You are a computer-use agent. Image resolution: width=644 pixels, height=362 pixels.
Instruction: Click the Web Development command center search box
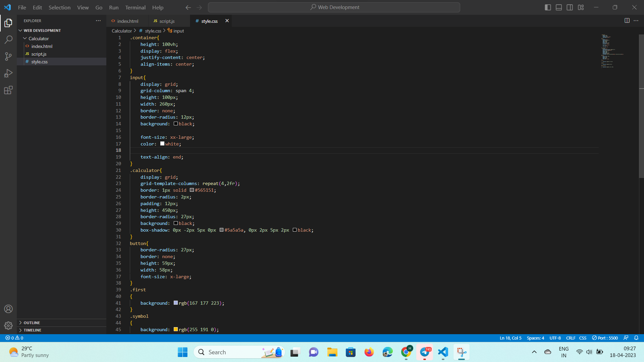334,7
